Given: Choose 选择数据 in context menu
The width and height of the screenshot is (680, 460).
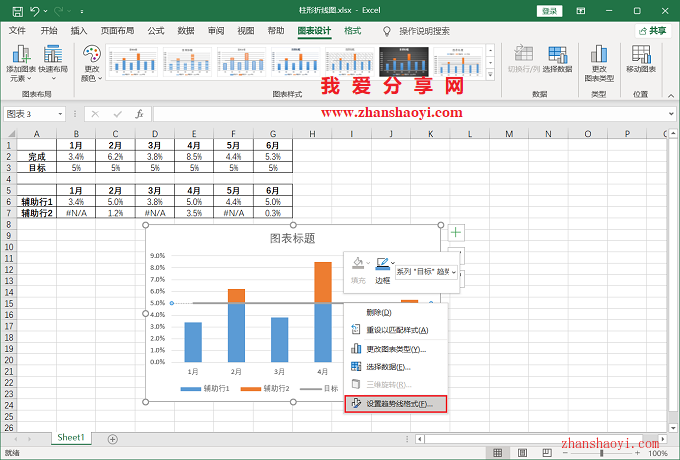Looking at the screenshot, I should (x=396, y=367).
